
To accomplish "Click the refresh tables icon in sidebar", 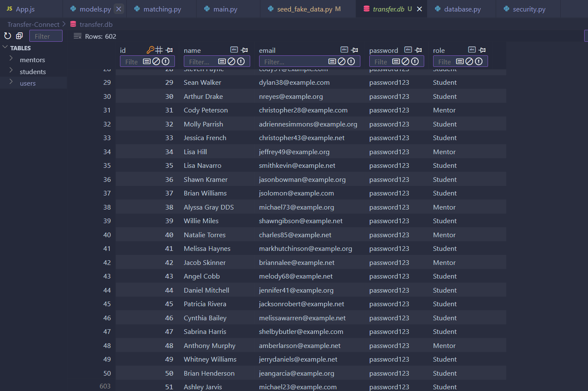I will pyautogui.click(x=8, y=36).
